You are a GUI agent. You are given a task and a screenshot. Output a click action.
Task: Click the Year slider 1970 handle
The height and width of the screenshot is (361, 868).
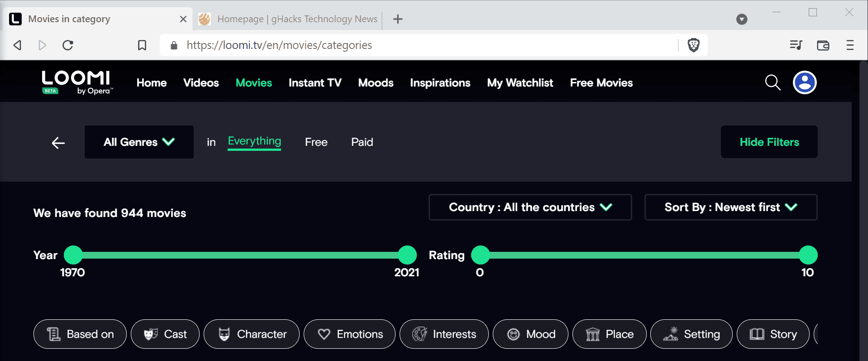(x=73, y=255)
